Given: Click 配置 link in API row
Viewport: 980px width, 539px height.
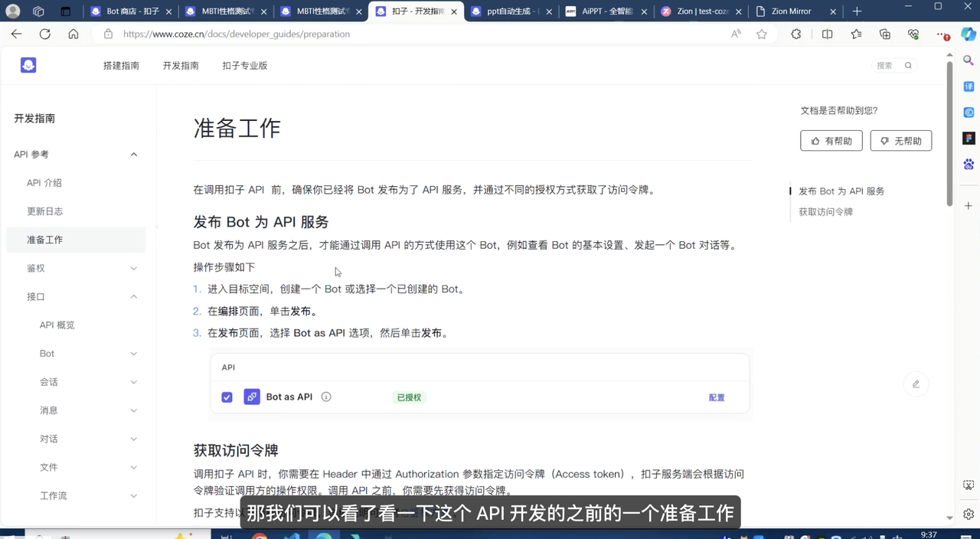Looking at the screenshot, I should 717,398.
